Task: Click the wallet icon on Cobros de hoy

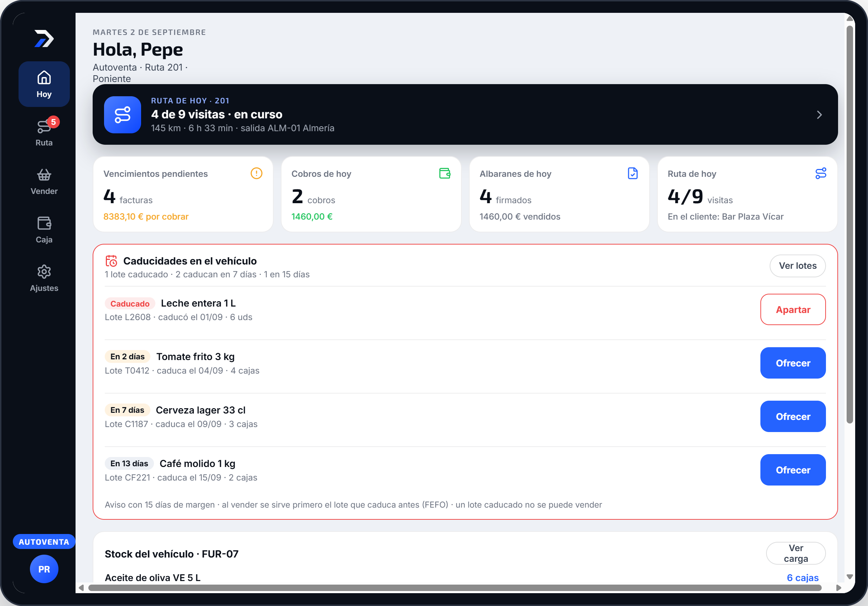Action: tap(445, 173)
